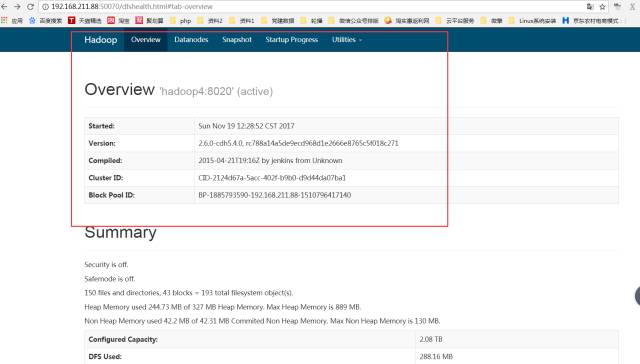This screenshot has height=364, width=640.
Task: Select the Version value 2.6.0-cdh5.4.0
Action: point(298,143)
